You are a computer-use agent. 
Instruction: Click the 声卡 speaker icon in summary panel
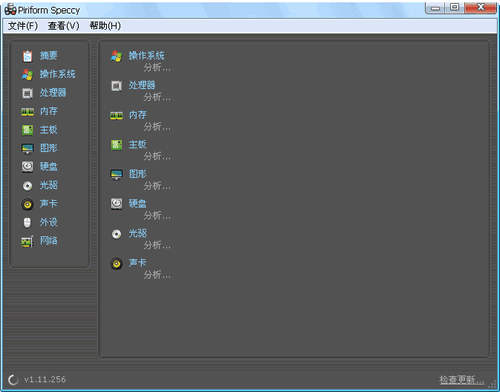point(116,264)
